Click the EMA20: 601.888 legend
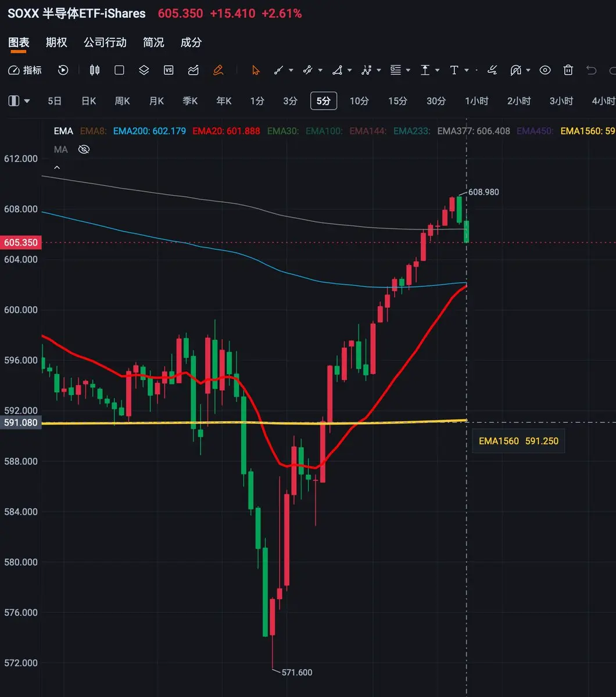616x697 pixels. pyautogui.click(x=226, y=131)
